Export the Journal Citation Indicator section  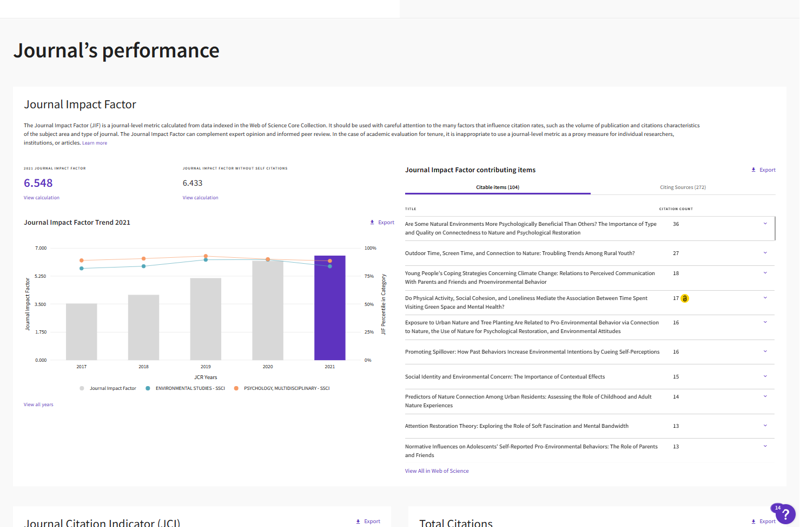pos(367,521)
